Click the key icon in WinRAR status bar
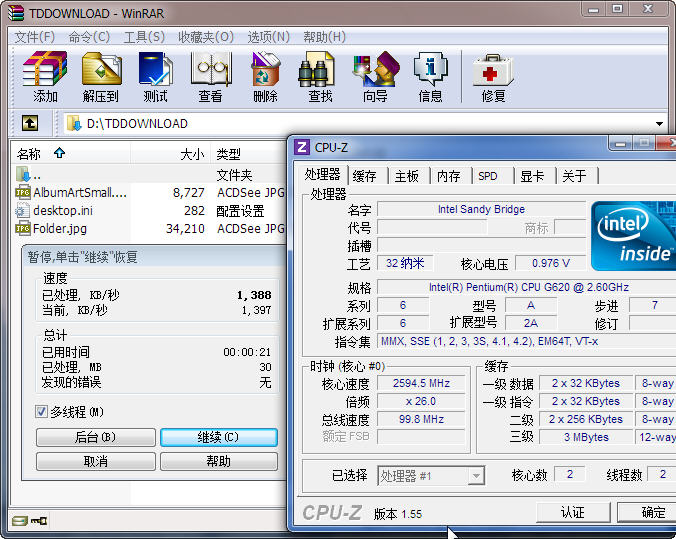Viewport: 676px width, 539px height. pyautogui.click(x=39, y=521)
